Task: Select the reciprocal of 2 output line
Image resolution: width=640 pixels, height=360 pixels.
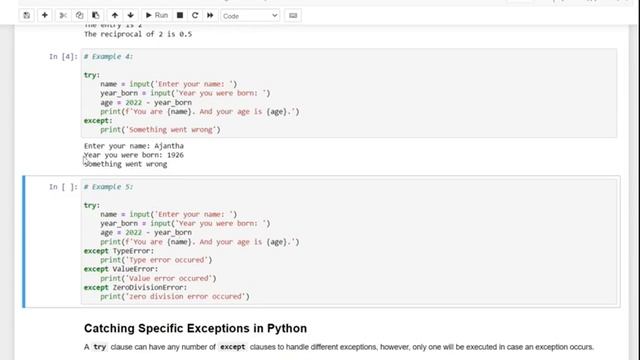Action: (x=138, y=34)
